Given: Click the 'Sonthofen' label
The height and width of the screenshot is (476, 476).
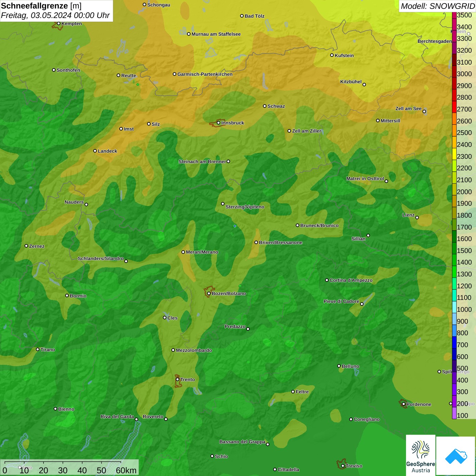Looking at the screenshot, I should tap(68, 70).
